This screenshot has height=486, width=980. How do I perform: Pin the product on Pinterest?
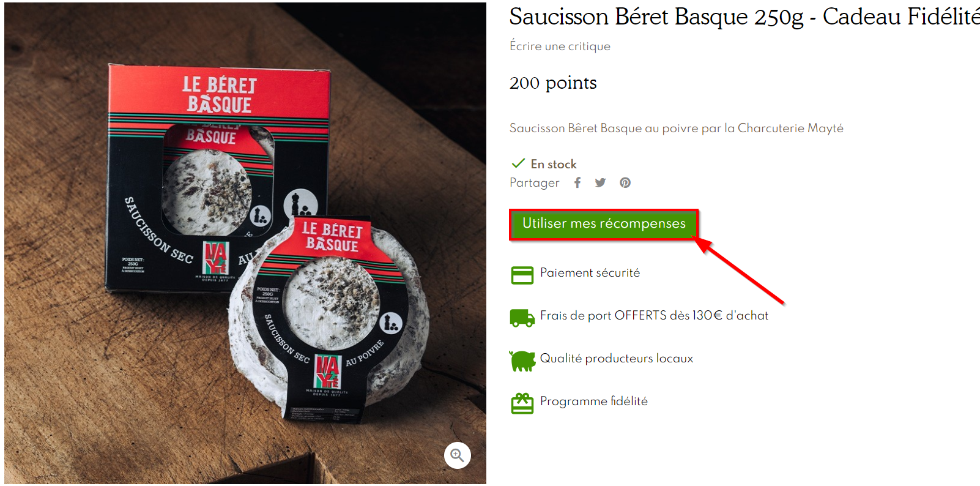pyautogui.click(x=625, y=182)
